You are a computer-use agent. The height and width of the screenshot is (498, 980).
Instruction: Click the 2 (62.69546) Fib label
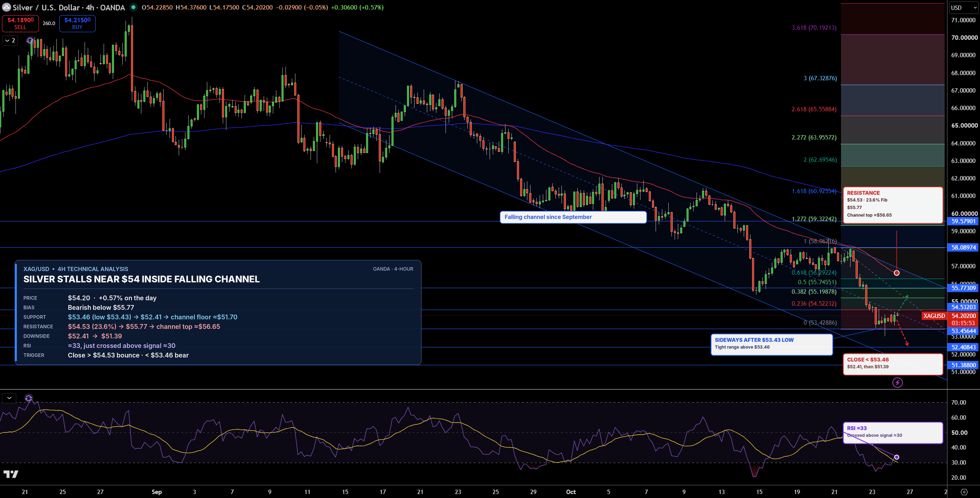[820, 160]
